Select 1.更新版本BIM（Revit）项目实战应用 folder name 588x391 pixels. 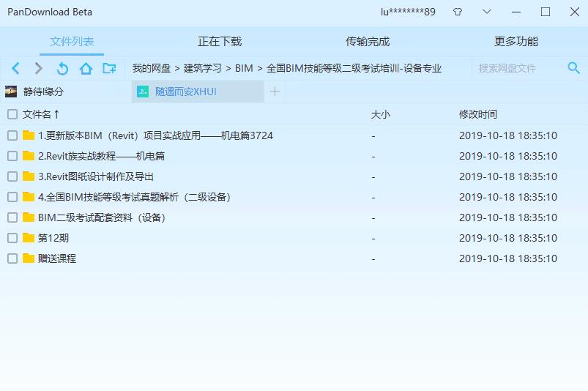pos(155,135)
